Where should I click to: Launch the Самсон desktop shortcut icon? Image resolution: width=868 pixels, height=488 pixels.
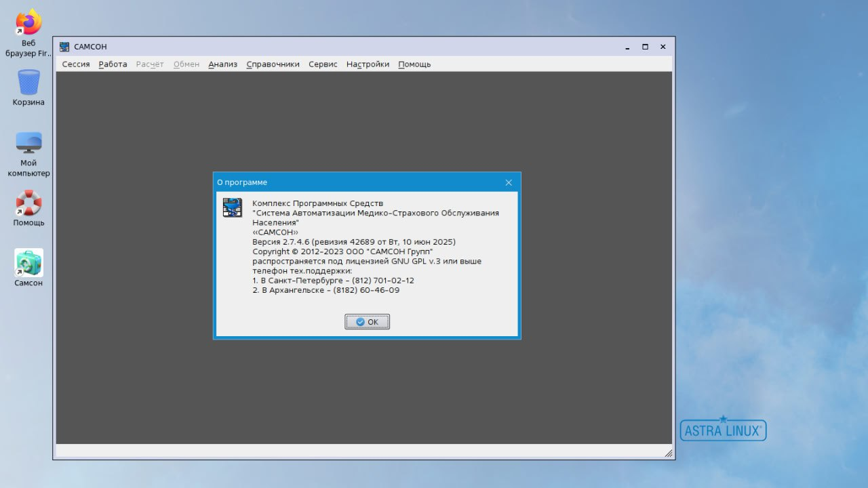pyautogui.click(x=28, y=262)
